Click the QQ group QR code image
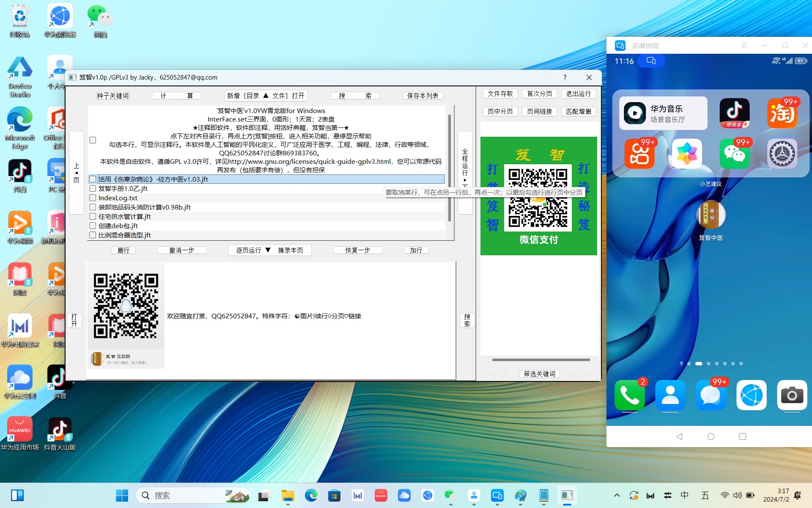 126,315
